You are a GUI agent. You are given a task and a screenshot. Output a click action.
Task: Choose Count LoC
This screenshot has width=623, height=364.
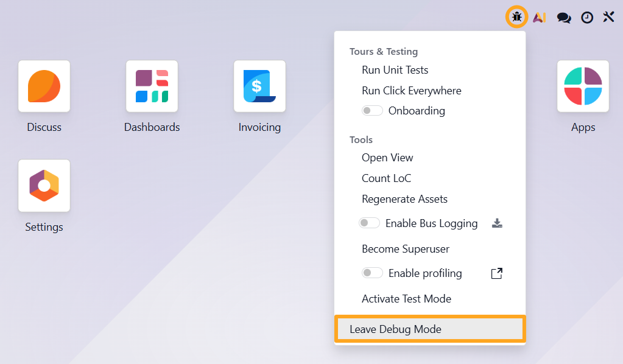[386, 178]
